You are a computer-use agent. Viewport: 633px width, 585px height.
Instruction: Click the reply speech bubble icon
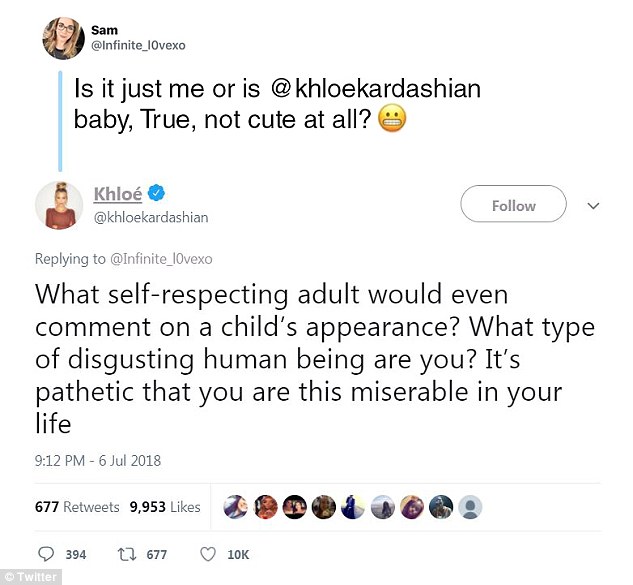pyautogui.click(x=45, y=554)
